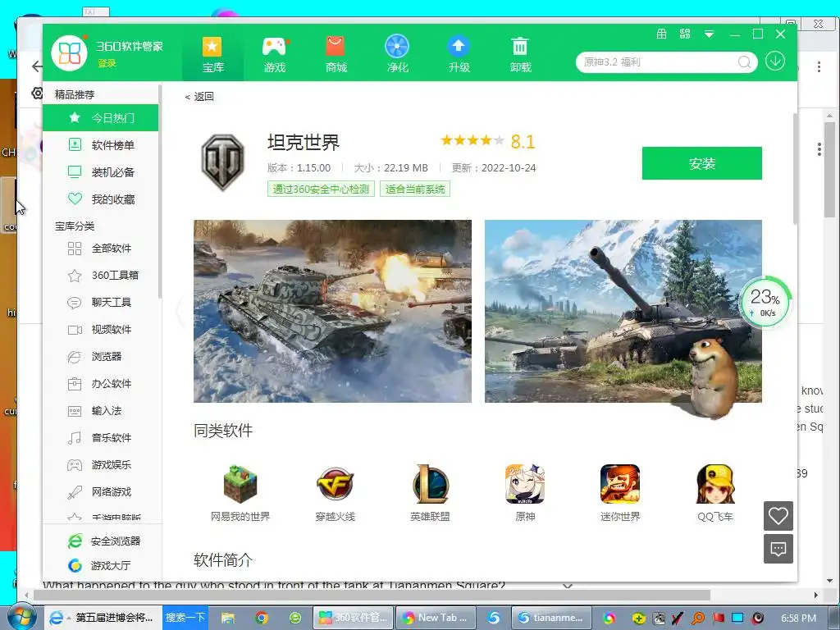This screenshot has height=630, width=840.
Task: Select 游戏娱乐 category
Action: pyautogui.click(x=101, y=465)
